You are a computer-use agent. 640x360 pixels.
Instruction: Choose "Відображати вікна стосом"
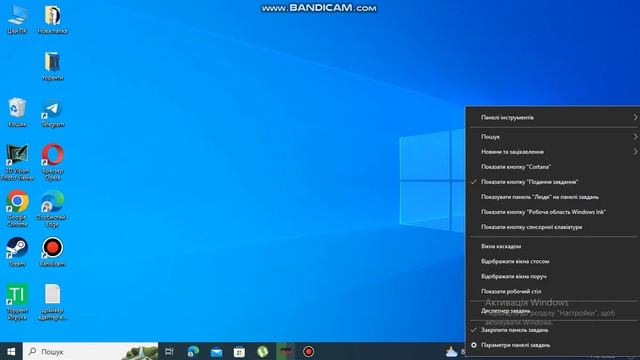tap(553, 262)
